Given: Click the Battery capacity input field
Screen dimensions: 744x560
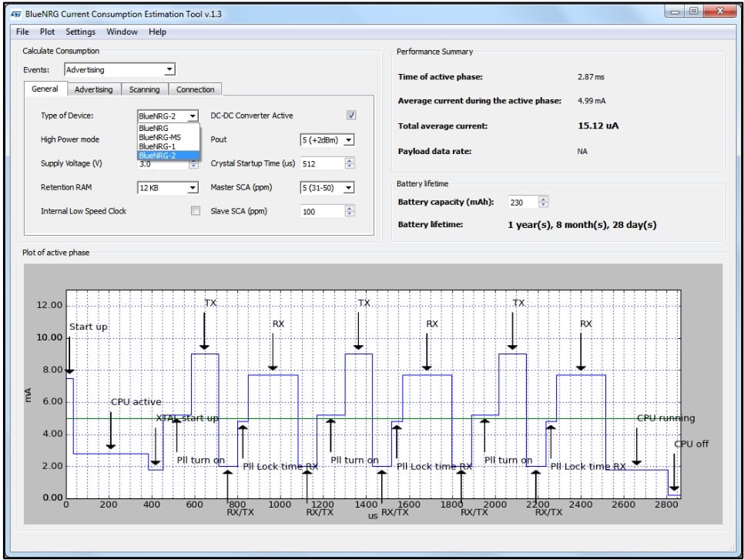Looking at the screenshot, I should coord(522,202).
